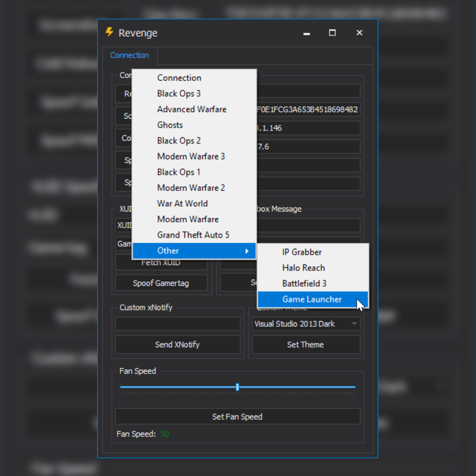Minimize the Revenge window
This screenshot has height=476, width=476.
pos(306,33)
